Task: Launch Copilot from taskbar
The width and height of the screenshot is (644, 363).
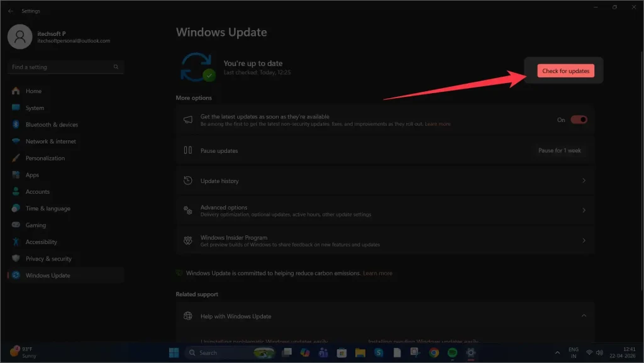Action: tap(305, 353)
